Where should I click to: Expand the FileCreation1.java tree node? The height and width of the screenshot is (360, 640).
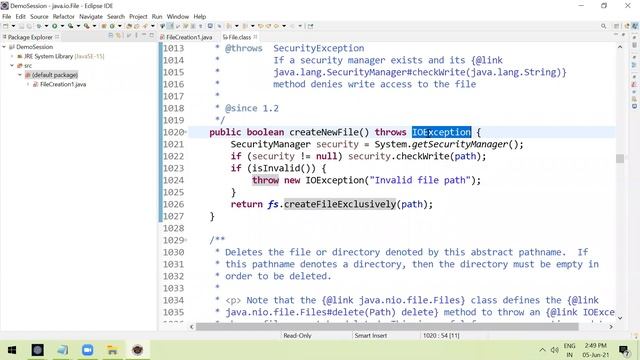pos(28,84)
